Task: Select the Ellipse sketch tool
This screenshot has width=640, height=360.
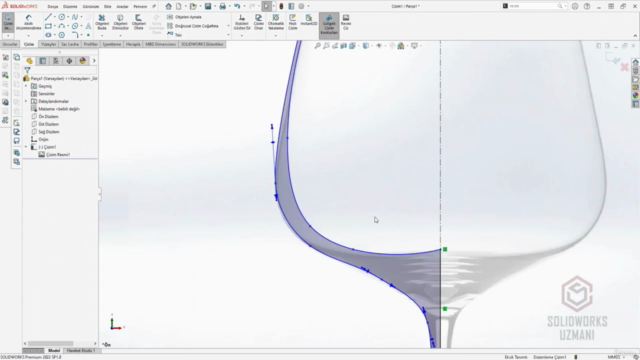Action: (75, 26)
